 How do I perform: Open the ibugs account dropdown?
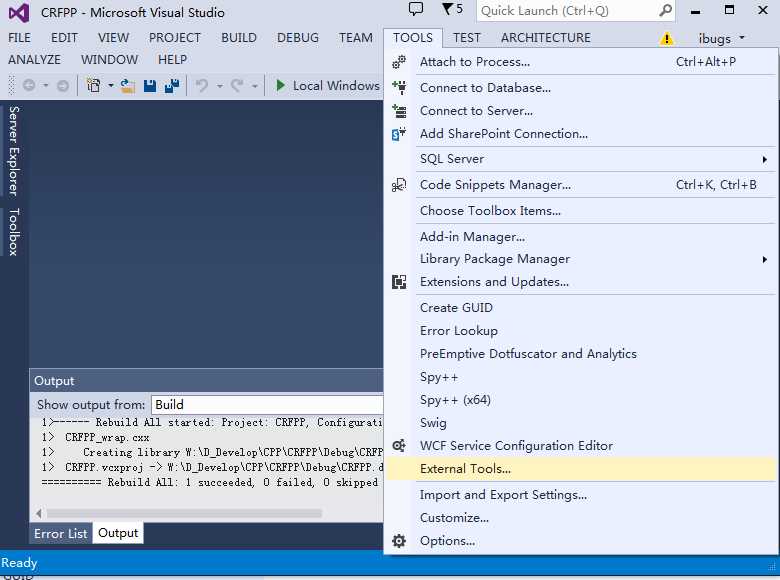[721, 38]
